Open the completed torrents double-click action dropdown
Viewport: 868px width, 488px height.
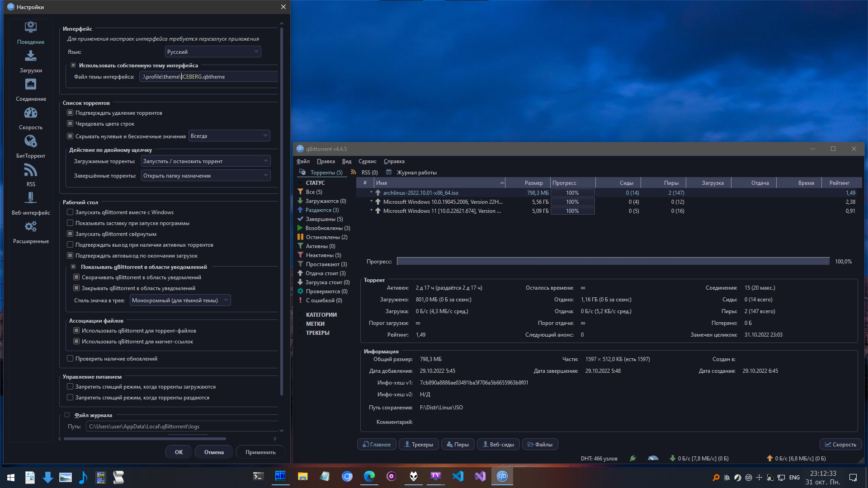(x=206, y=176)
